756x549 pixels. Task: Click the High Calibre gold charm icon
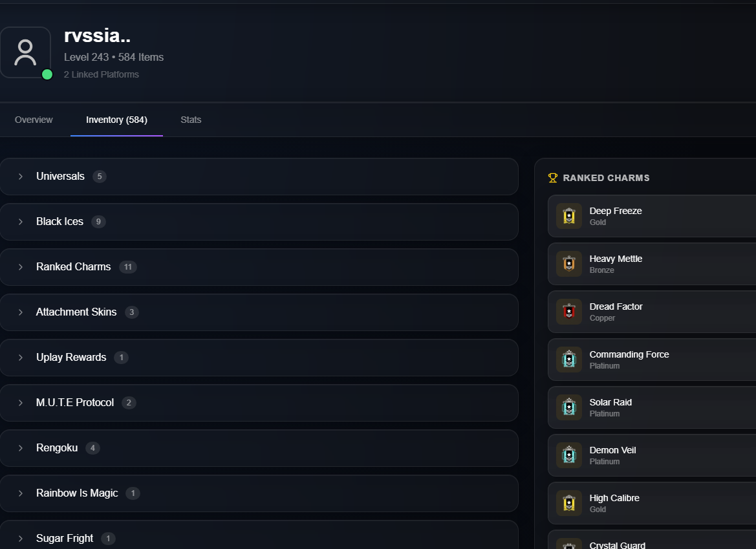pos(569,502)
